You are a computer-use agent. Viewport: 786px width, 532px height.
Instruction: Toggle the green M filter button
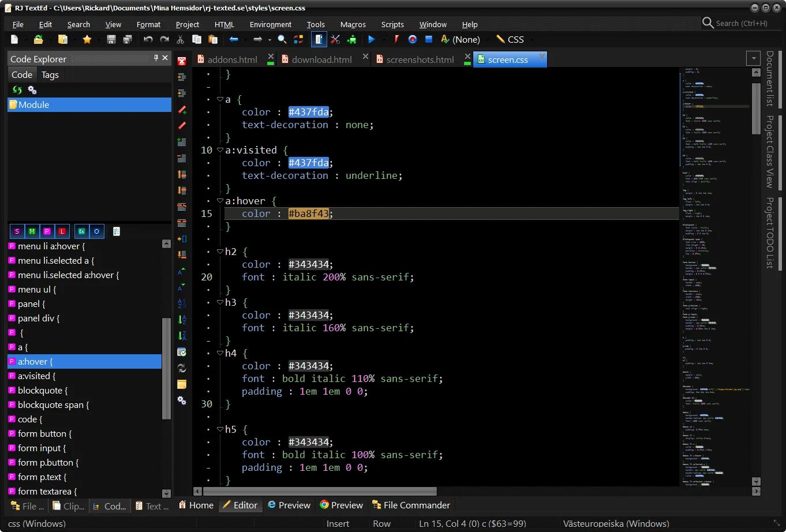click(x=32, y=231)
